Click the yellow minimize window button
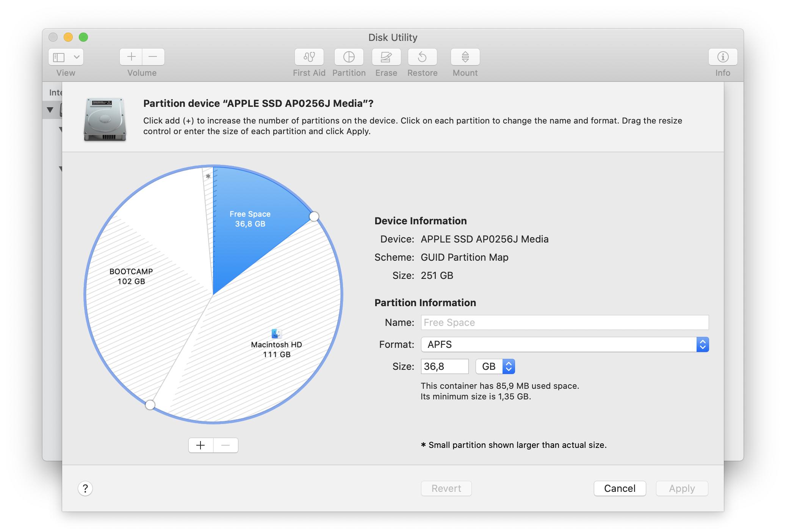The height and width of the screenshot is (532, 786). [x=68, y=37]
